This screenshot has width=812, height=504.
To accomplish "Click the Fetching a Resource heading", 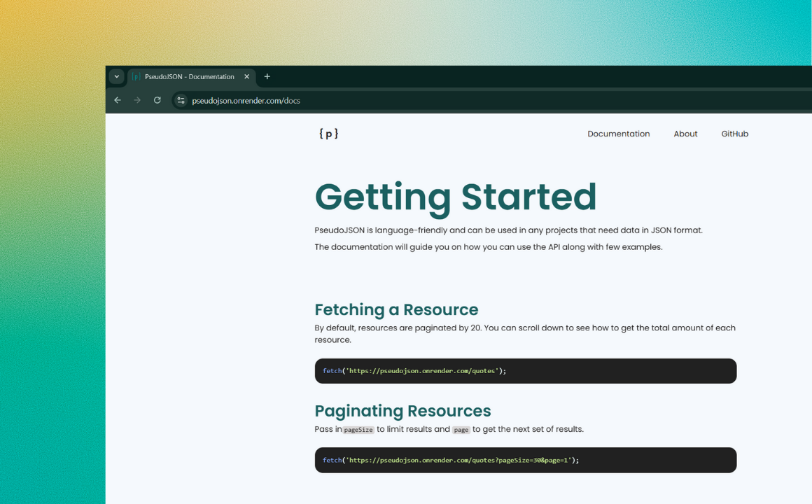I will 396,309.
